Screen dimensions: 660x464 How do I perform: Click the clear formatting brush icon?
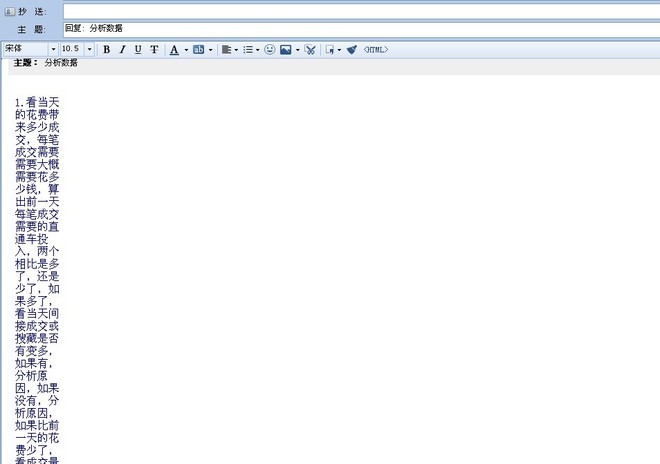pyautogui.click(x=352, y=50)
